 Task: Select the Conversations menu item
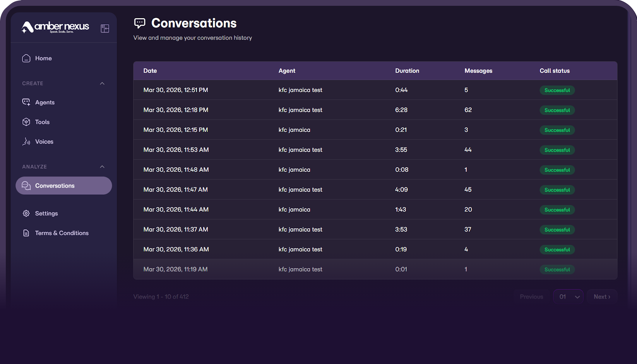[x=64, y=186]
